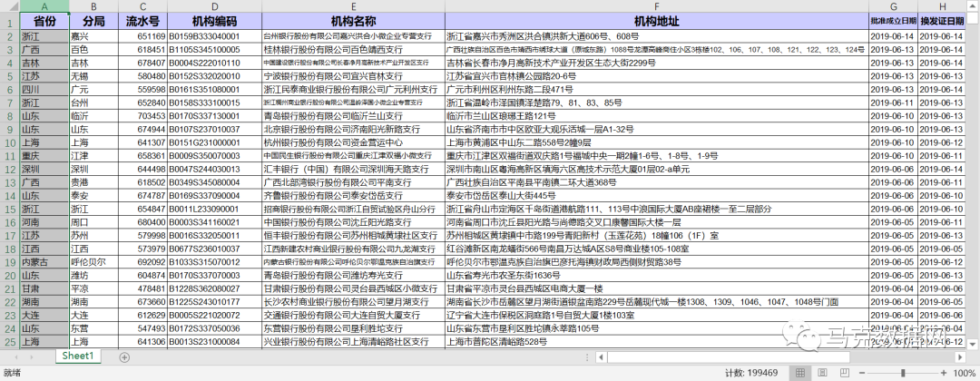The image size is (980, 381).
Task: Select column H header
Action: [942, 6]
